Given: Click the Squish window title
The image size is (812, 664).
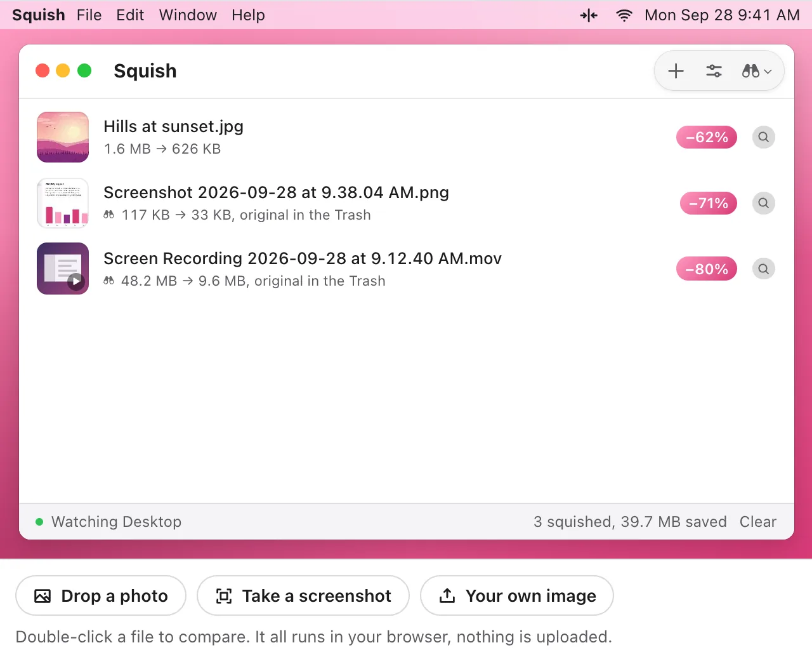Looking at the screenshot, I should tap(145, 71).
